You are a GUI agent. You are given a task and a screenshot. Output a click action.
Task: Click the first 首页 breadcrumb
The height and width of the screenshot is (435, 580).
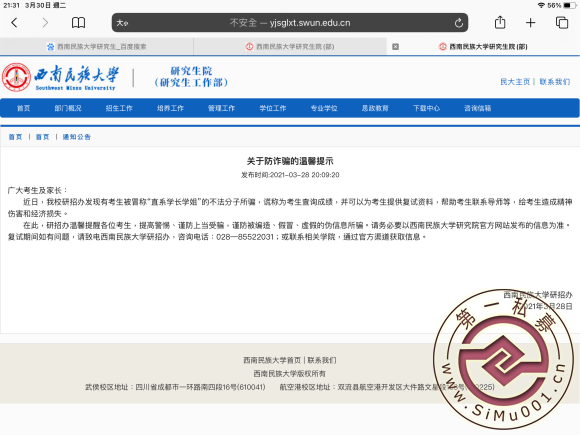[15, 137]
